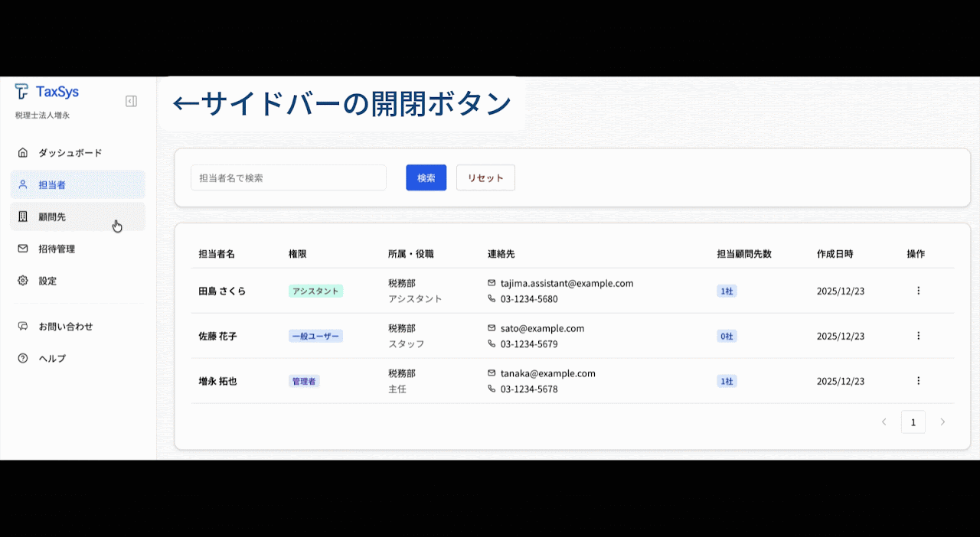980x537 pixels.
Task: Open ダッシュボード in the sidebar
Action: [x=77, y=153]
